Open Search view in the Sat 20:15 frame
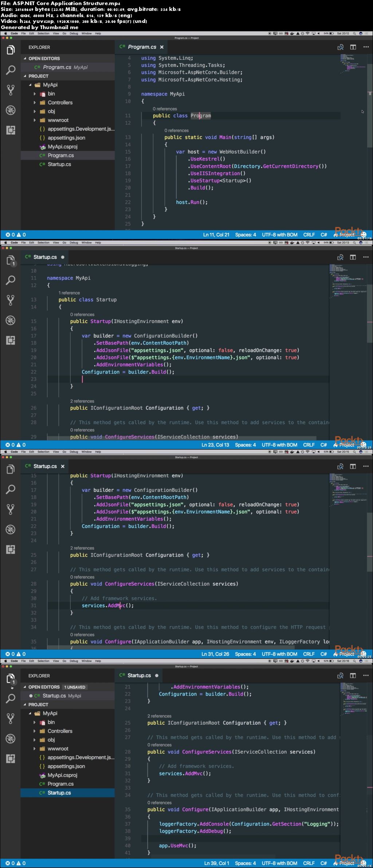Image resolution: width=373 pixels, height=868 pixels. point(11,489)
